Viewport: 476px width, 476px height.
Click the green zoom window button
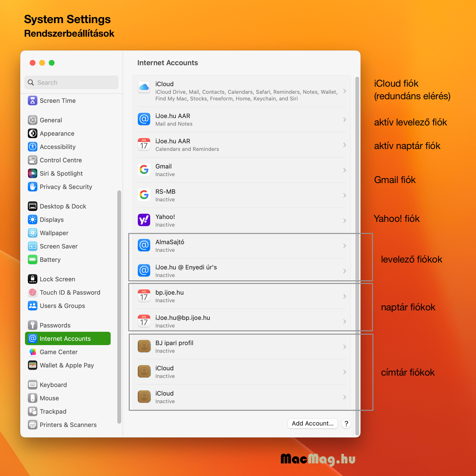click(x=51, y=63)
